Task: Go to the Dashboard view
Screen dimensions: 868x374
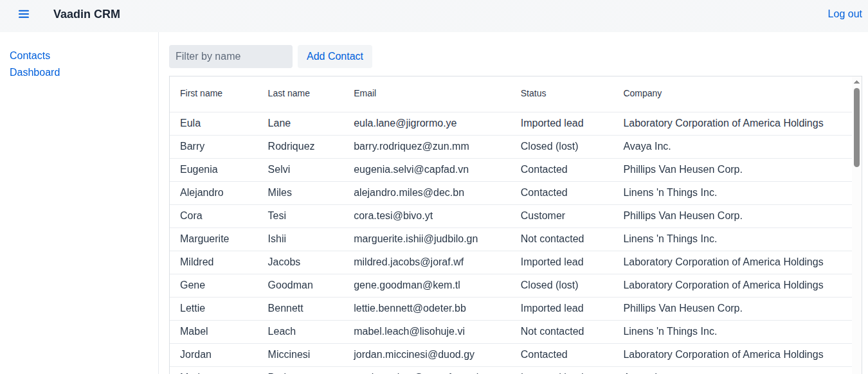Action: coord(35,73)
